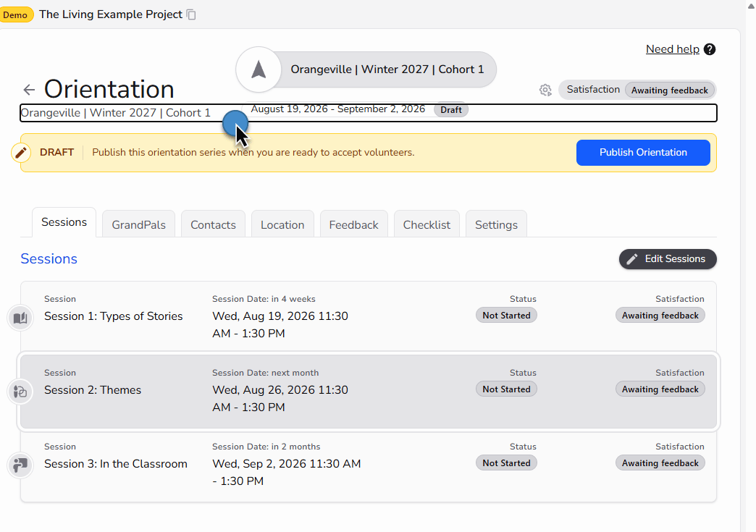Click Awaiting feedback badge for Session 1
756x532 pixels.
(660, 316)
